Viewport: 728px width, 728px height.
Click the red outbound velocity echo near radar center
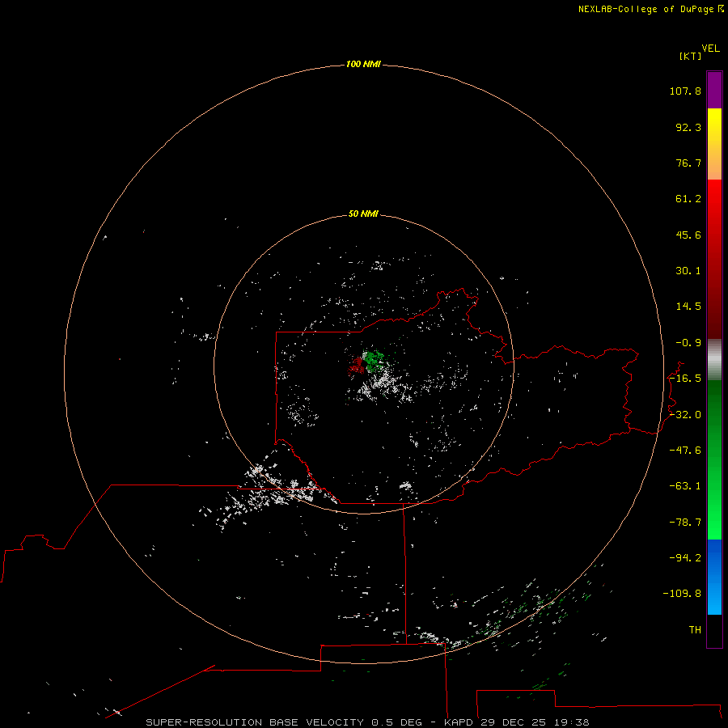tap(357, 365)
